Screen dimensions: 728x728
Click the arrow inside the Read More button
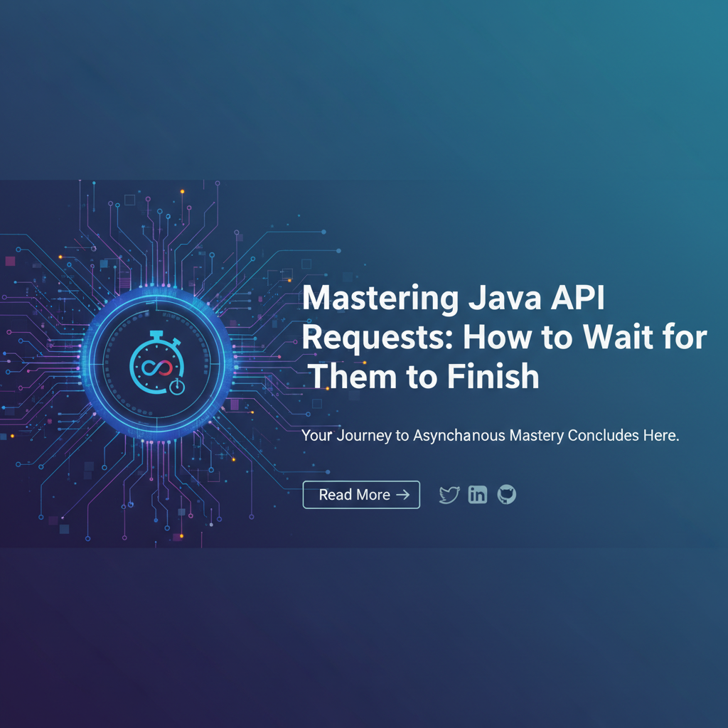402,495
